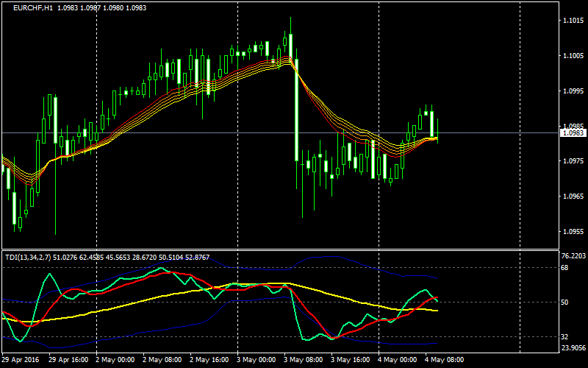Click the 68 level label on TDI scale

tap(564, 268)
